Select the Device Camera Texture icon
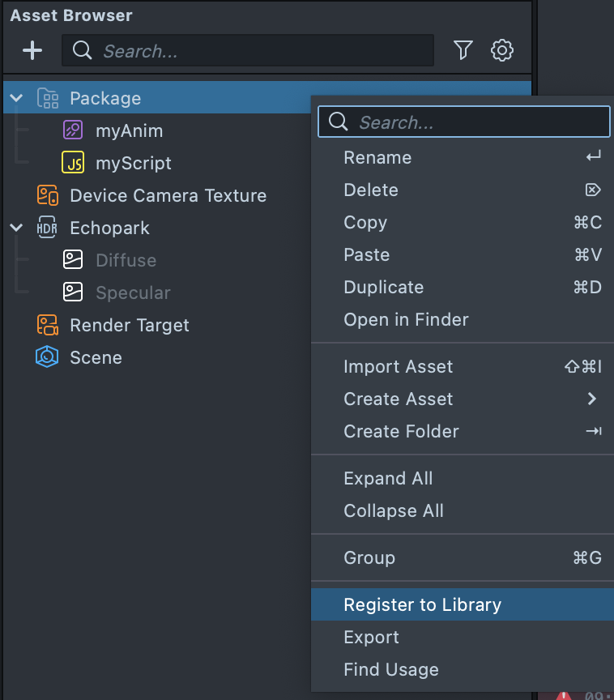Screen dimensions: 614x700 click(48, 195)
